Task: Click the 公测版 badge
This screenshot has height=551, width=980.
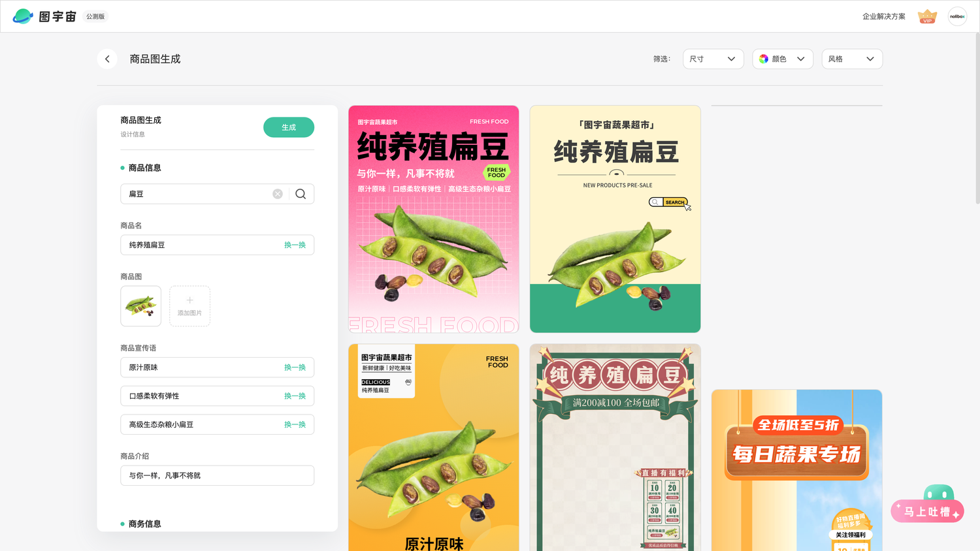Action: (x=95, y=16)
